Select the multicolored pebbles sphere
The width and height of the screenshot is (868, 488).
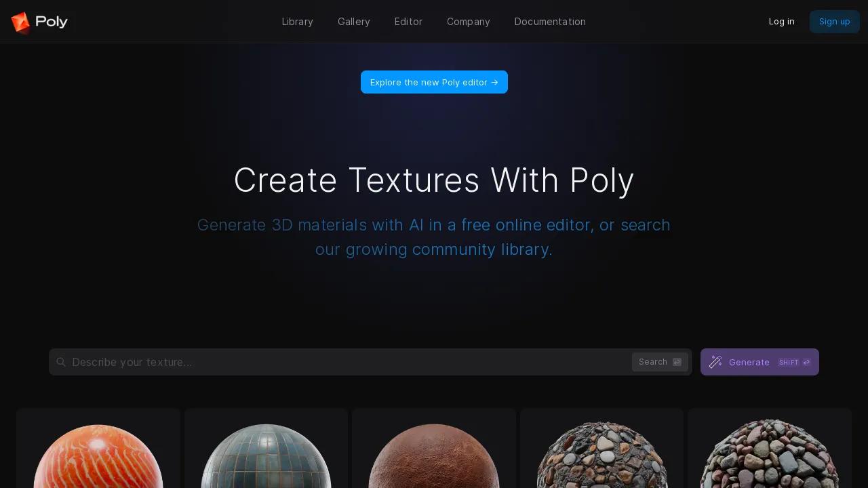pyautogui.click(x=770, y=453)
